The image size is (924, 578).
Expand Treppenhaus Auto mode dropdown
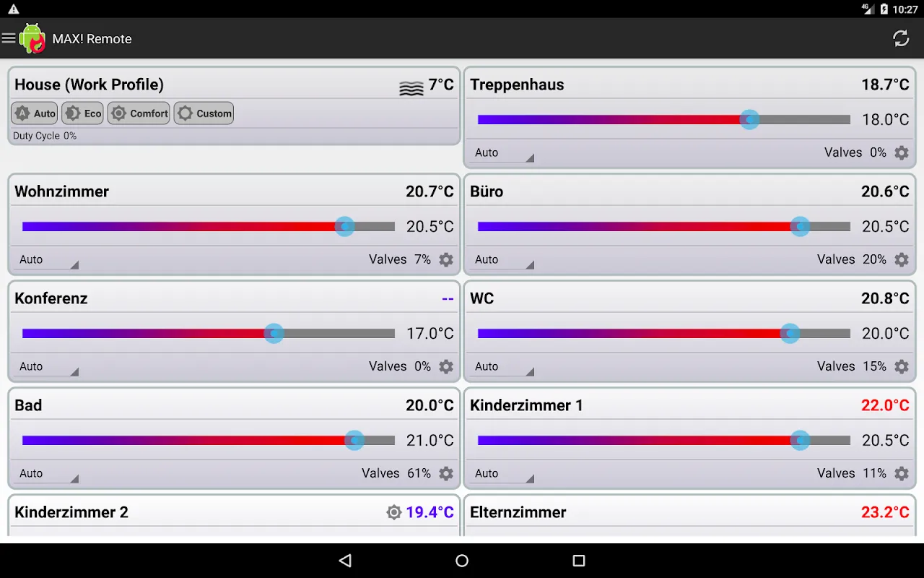click(502, 152)
